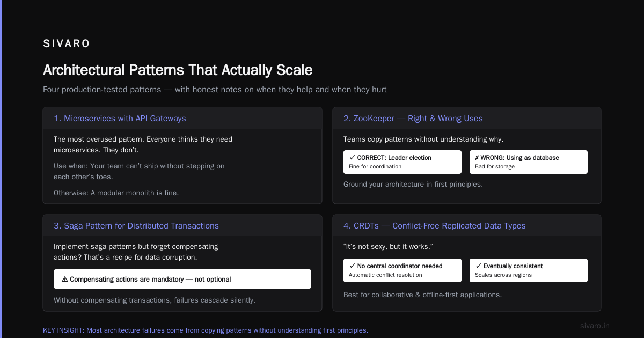644x338 pixels.
Task: Click 'Bad for storage' caption
Action: pos(495,167)
